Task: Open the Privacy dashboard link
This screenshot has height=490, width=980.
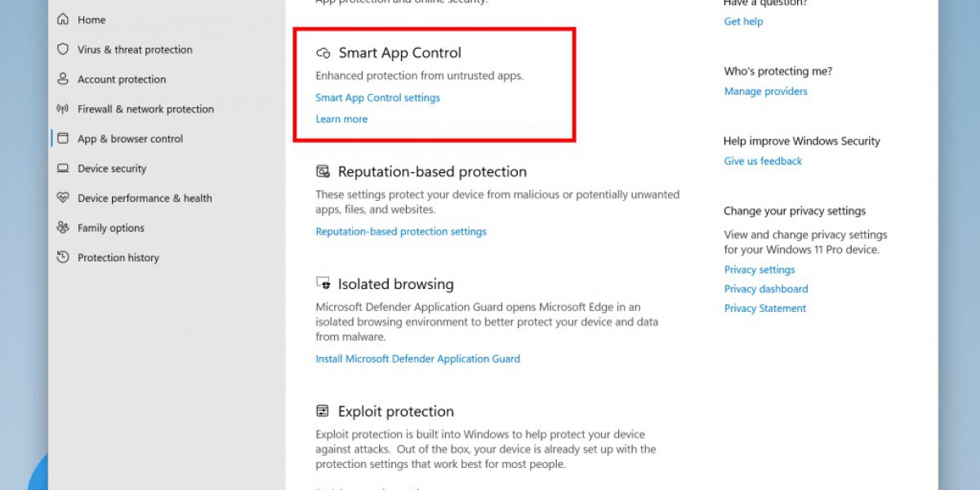Action: [765, 289]
